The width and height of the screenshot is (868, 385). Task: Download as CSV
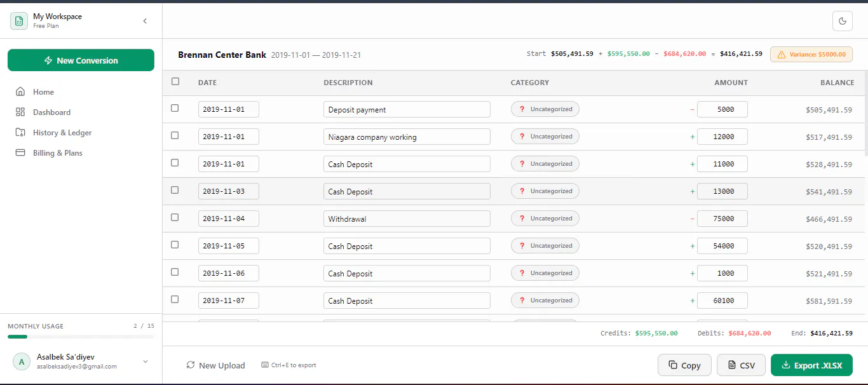[741, 365]
